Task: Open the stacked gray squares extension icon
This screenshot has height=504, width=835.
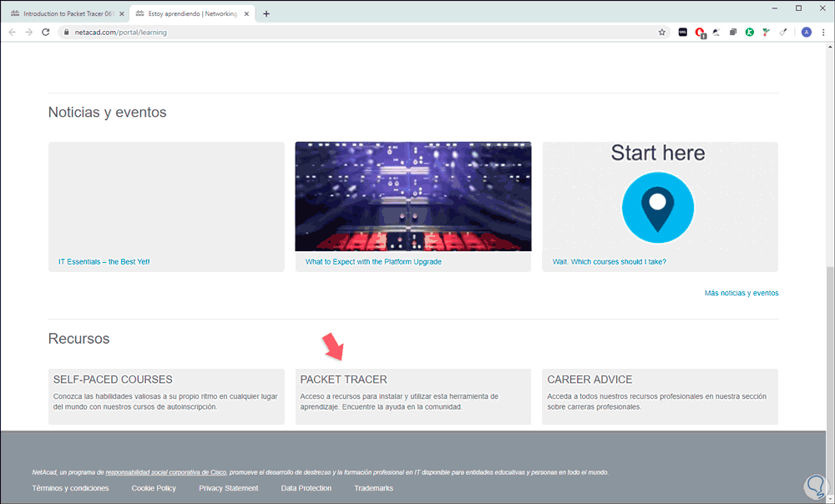Action: pos(733,32)
